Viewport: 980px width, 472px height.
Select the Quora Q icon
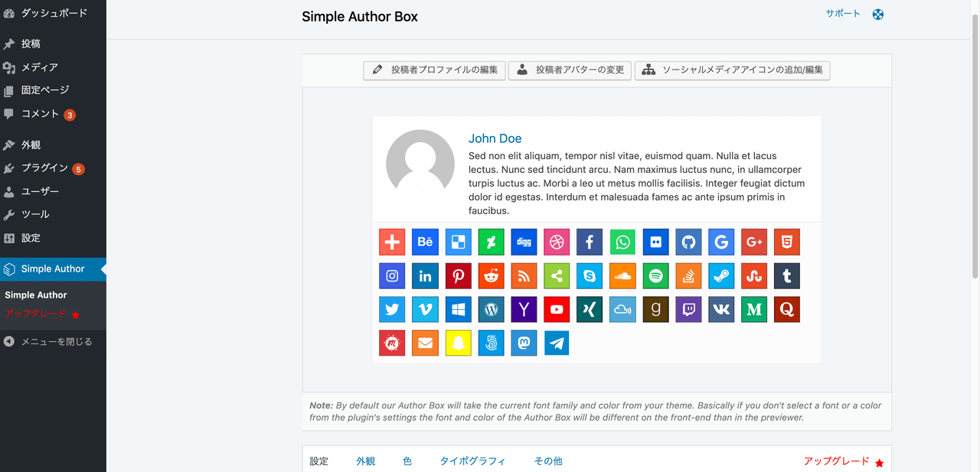pyautogui.click(x=787, y=309)
